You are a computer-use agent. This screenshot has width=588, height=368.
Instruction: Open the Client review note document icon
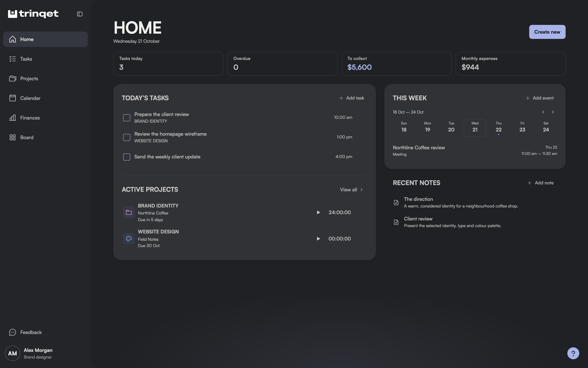click(x=396, y=222)
